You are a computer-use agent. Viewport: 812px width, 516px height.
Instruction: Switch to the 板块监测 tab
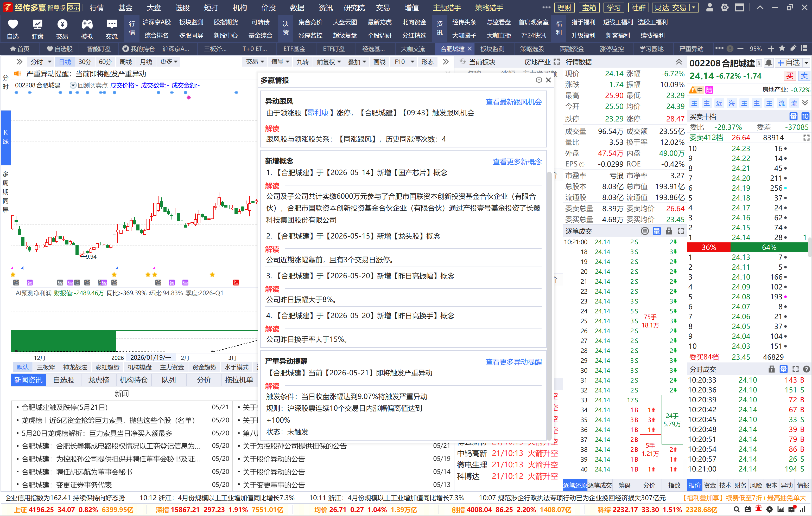tap(492, 49)
